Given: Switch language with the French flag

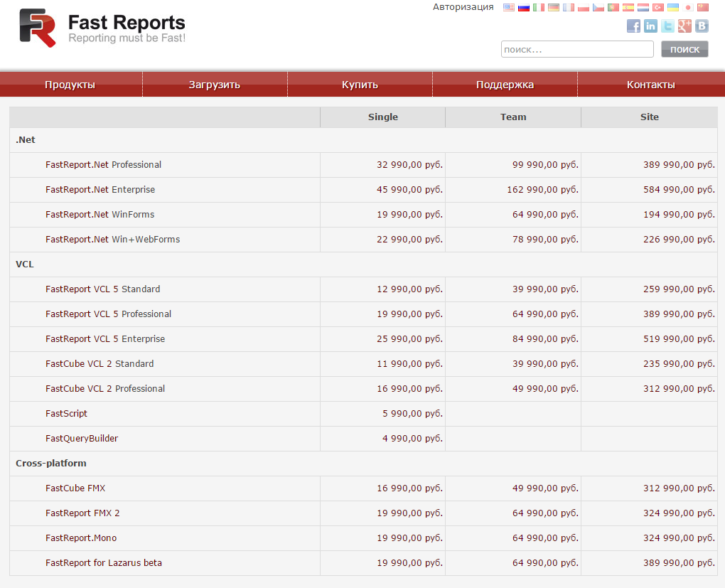Looking at the screenshot, I should coord(568,7).
